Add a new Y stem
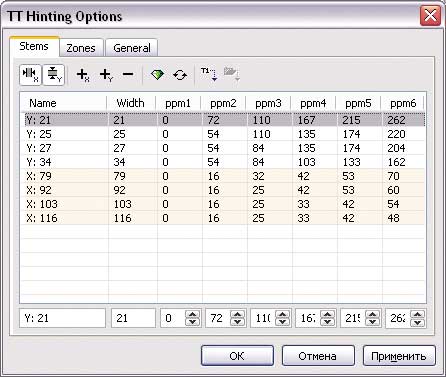This screenshot has height=377, width=446. point(106,75)
